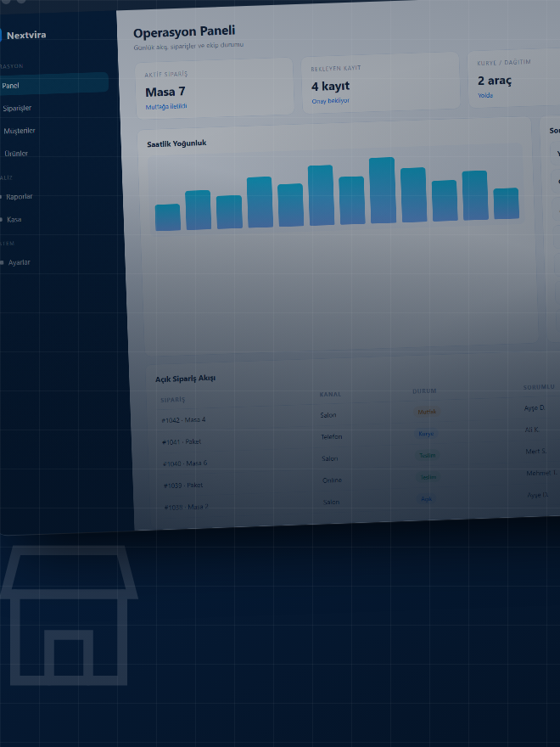Open order #1042 · Masa 4
The width and height of the screenshot is (560, 747).
point(183,419)
